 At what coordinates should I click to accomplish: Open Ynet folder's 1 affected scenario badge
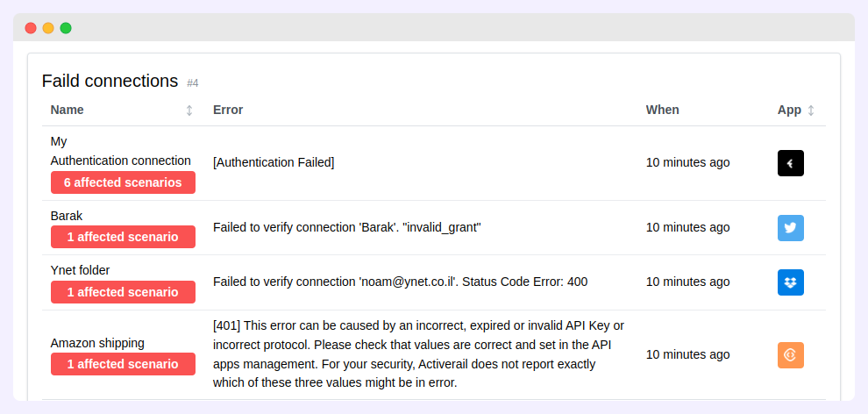coord(123,292)
